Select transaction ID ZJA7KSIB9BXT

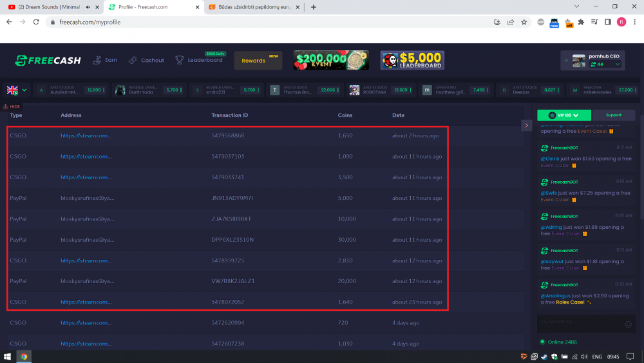click(231, 219)
